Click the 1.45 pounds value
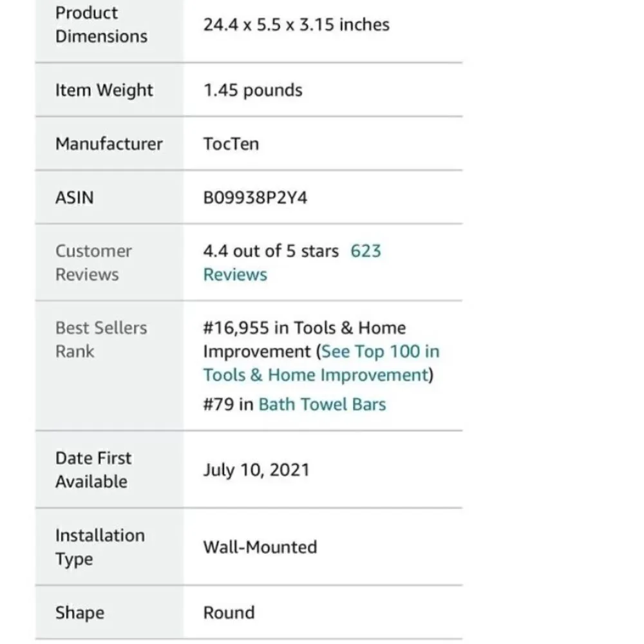 click(x=253, y=90)
